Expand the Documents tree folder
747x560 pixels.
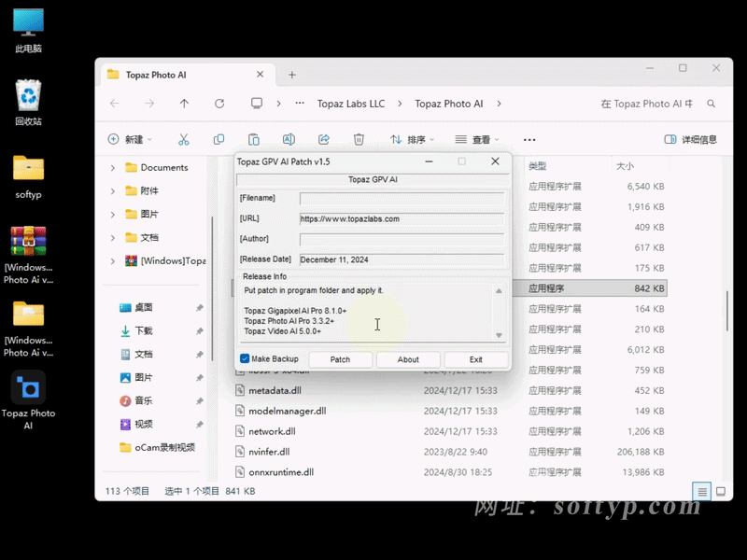pos(113,168)
